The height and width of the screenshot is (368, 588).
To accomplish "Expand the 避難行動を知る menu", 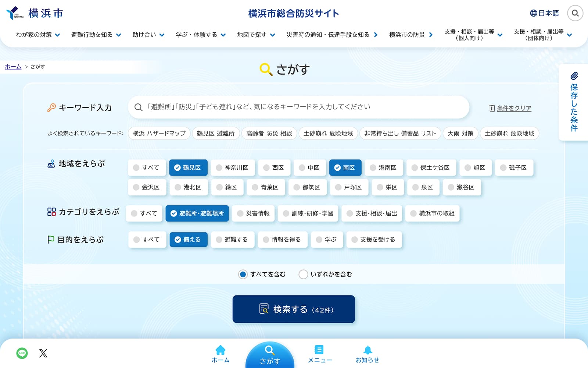I will click(96, 35).
